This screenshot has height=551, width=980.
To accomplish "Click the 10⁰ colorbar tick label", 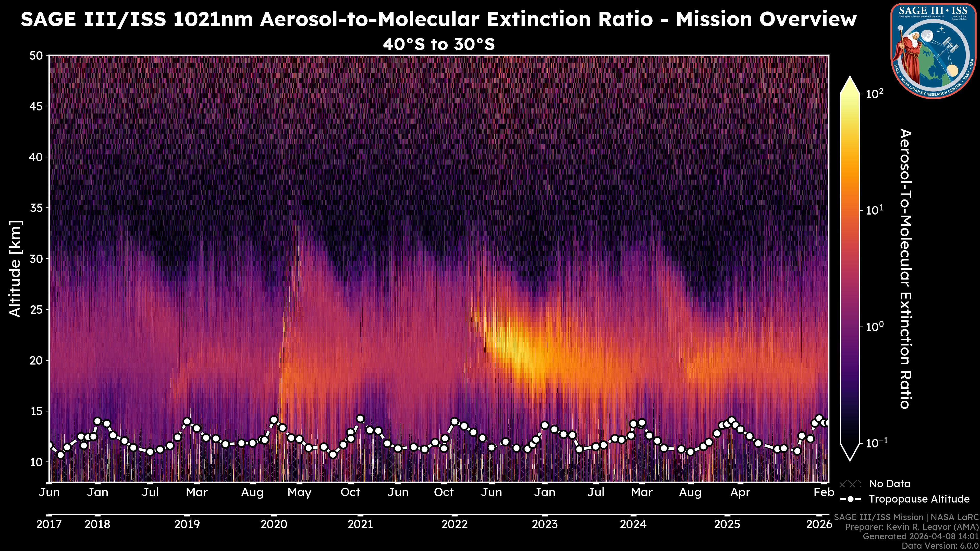I will click(875, 327).
